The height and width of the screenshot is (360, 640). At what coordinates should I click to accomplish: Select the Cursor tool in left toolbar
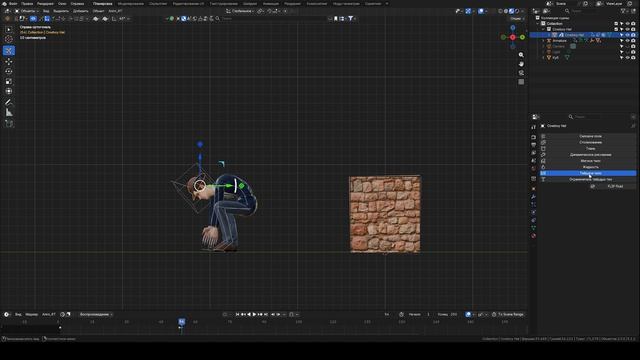click(x=9, y=40)
